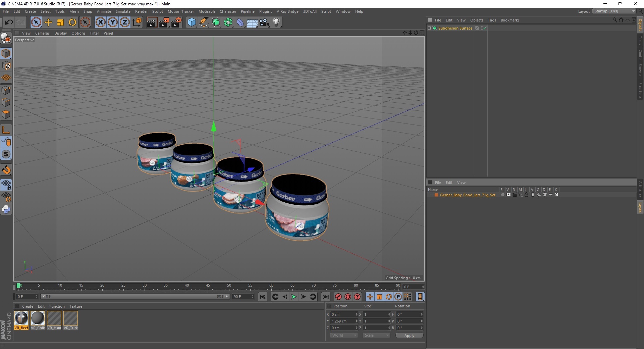Go to start of animation

(x=263, y=297)
